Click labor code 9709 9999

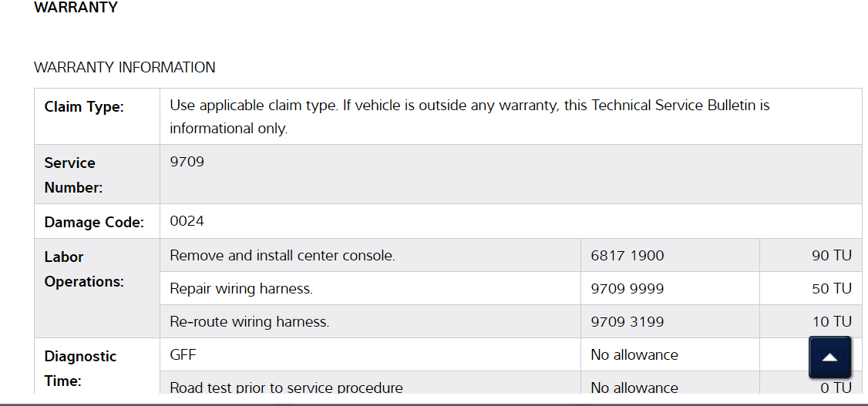coord(627,289)
